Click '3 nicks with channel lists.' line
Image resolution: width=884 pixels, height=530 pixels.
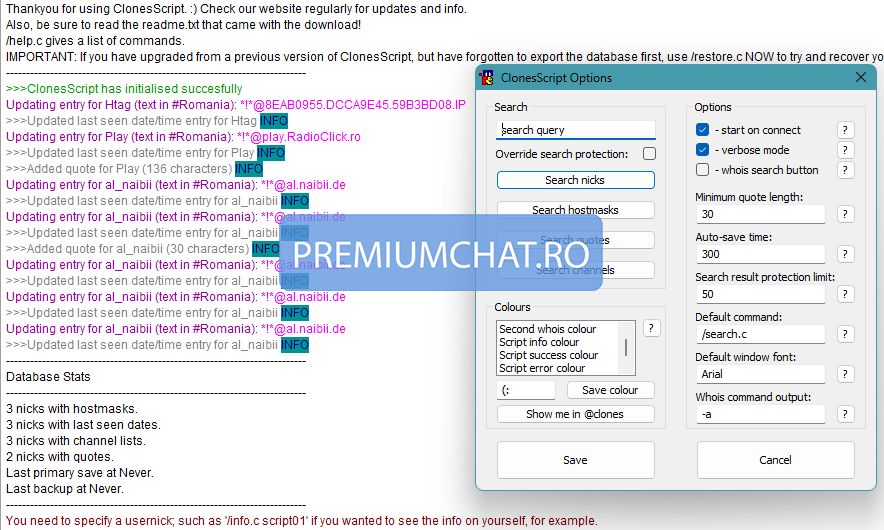[76, 441]
